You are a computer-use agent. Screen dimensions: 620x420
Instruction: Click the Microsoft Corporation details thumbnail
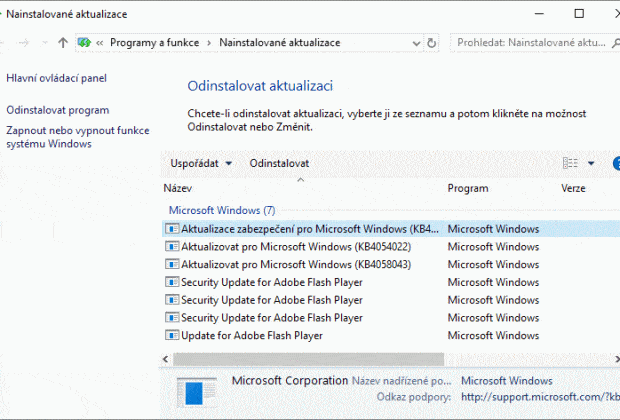197,392
